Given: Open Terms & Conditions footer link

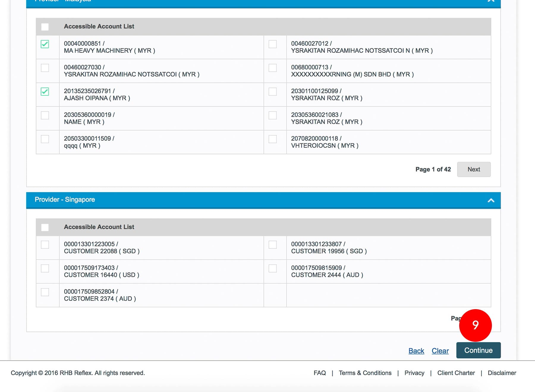Looking at the screenshot, I should (x=365, y=373).
